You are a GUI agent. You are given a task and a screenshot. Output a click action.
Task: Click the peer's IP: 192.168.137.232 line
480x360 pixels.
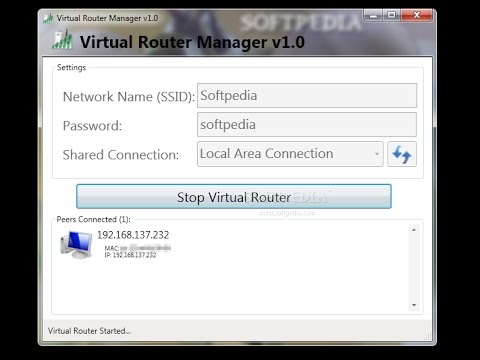(x=130, y=255)
